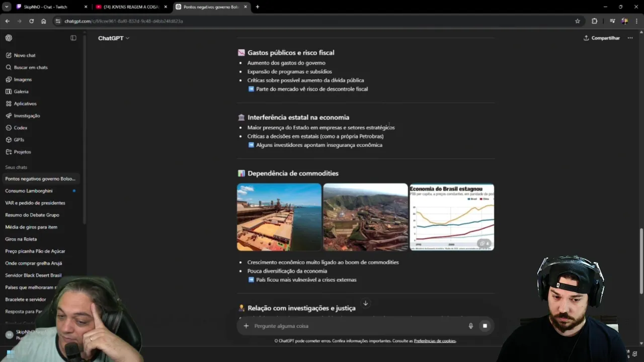Open the port ship thumbnail image
The height and width of the screenshot is (362, 644).
[x=279, y=217]
